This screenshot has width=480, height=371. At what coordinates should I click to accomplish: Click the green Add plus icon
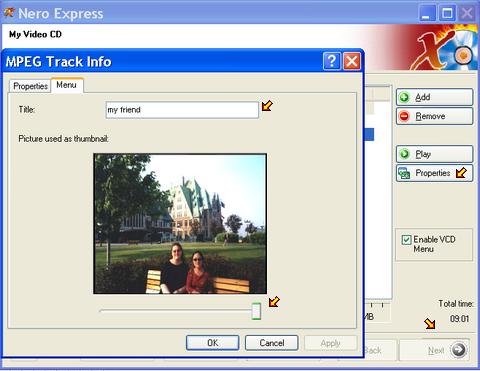coord(404,97)
